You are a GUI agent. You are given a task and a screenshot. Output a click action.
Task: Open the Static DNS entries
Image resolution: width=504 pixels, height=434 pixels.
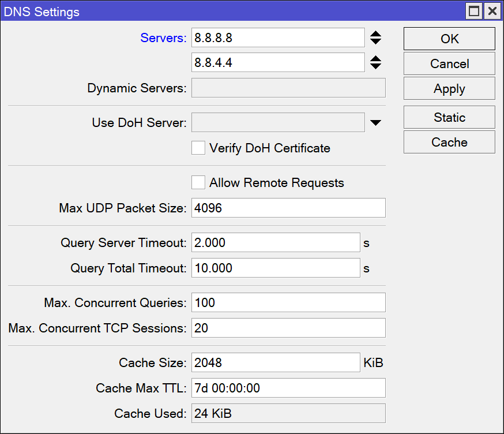(449, 117)
